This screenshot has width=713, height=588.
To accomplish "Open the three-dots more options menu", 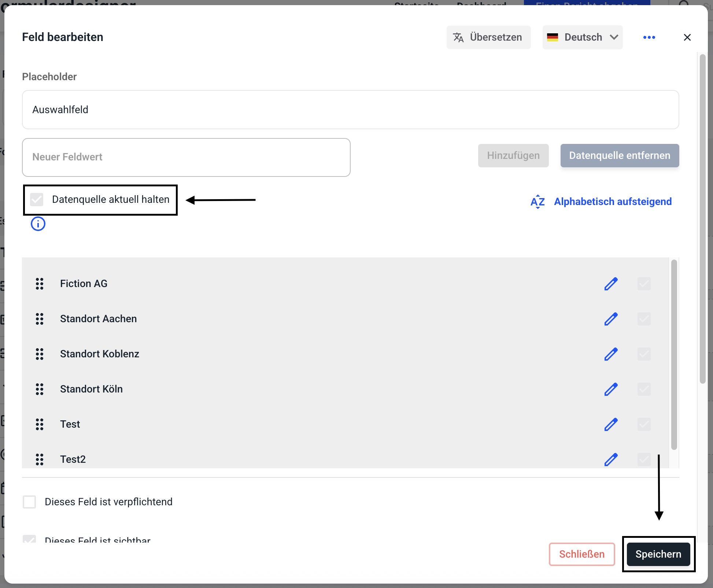I will click(649, 37).
